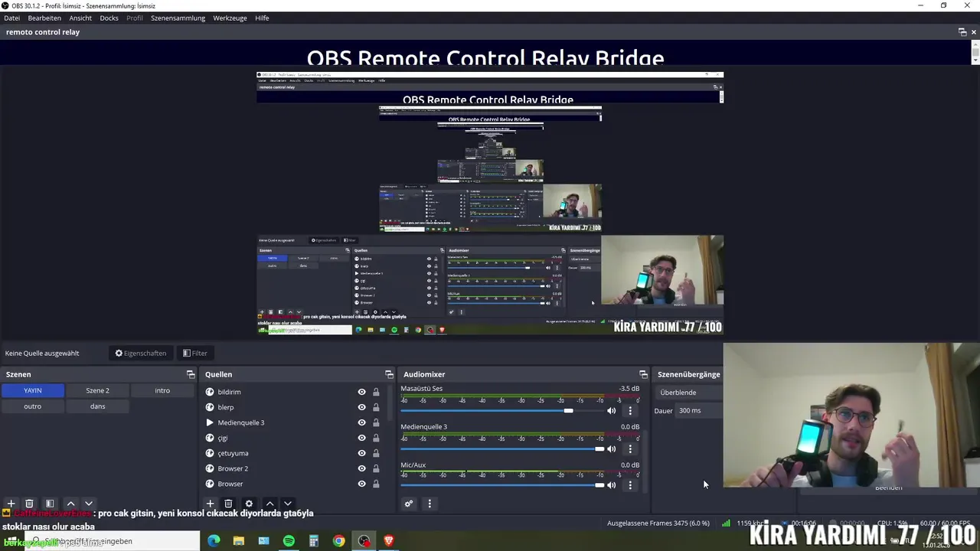Toggle the lock on the Browser source
The image size is (980, 551).
point(376,484)
